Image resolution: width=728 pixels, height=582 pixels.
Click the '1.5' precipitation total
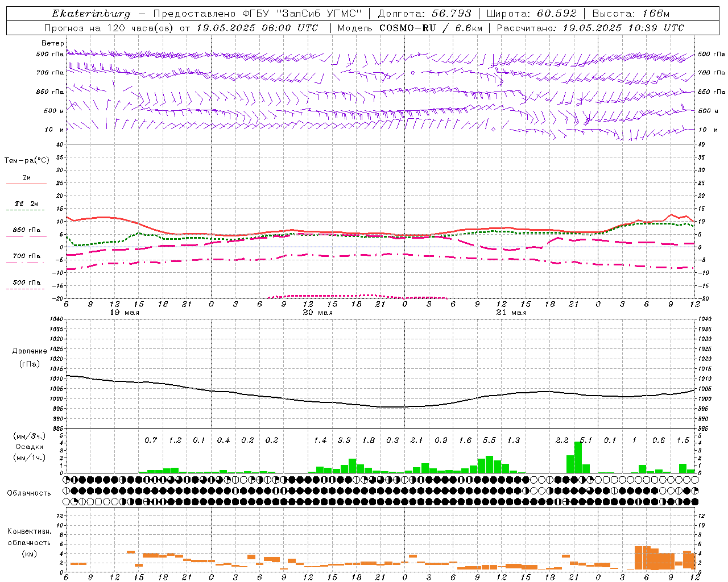[682, 440]
